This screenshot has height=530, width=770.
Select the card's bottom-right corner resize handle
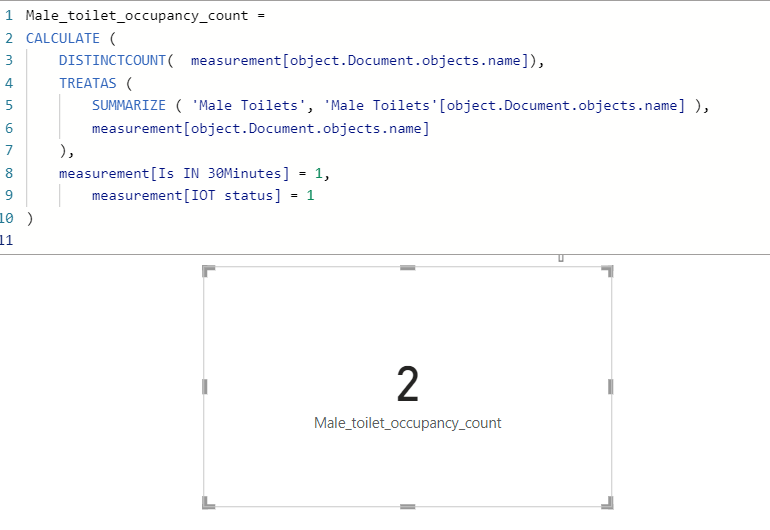(608, 503)
